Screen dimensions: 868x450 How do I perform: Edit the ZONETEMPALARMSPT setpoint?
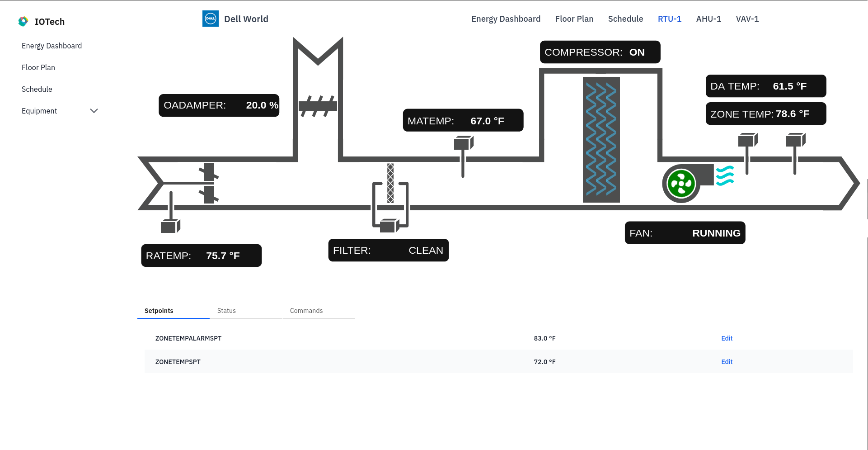point(727,338)
